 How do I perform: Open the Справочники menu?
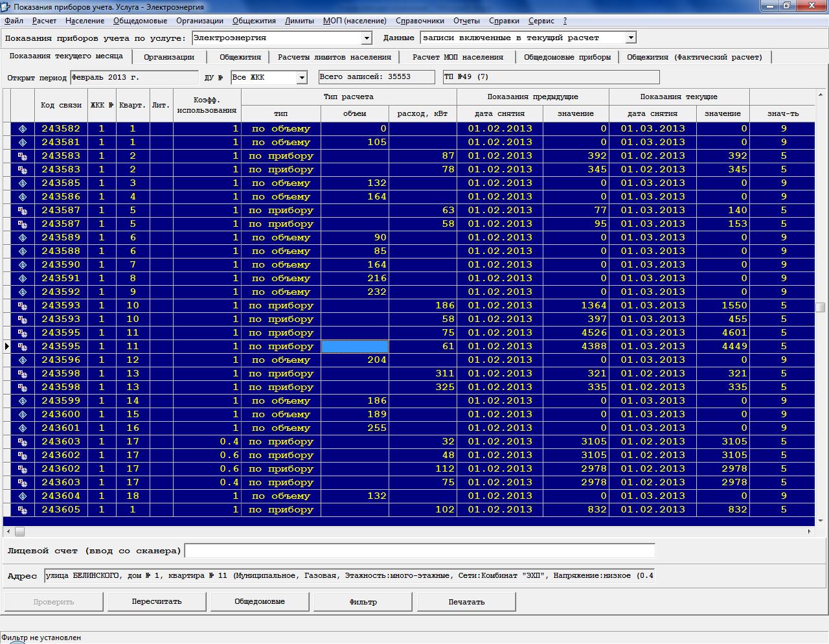tap(420, 21)
